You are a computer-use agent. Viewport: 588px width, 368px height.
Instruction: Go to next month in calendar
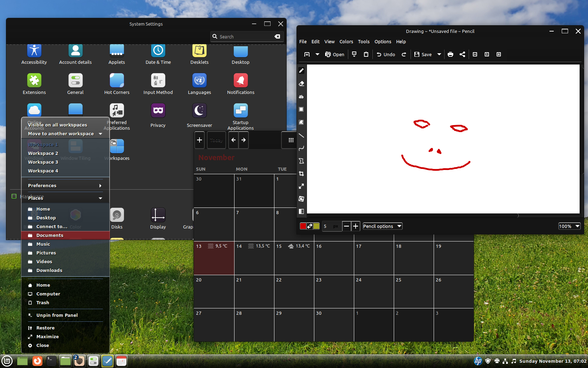point(244,140)
